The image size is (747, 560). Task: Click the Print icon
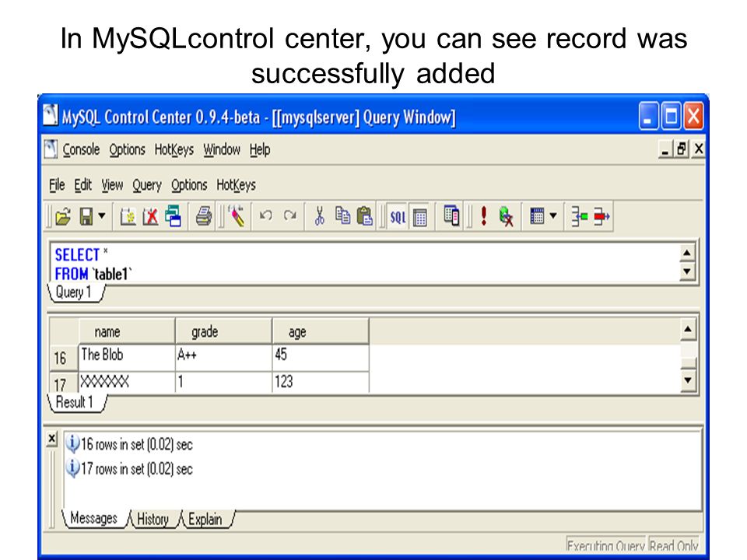204,217
